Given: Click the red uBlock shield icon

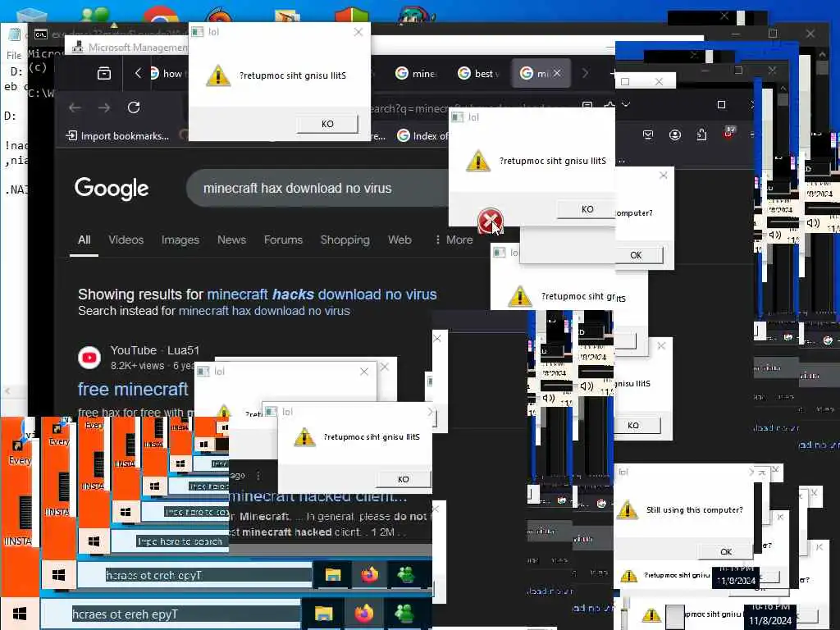Looking at the screenshot, I should tap(728, 133).
